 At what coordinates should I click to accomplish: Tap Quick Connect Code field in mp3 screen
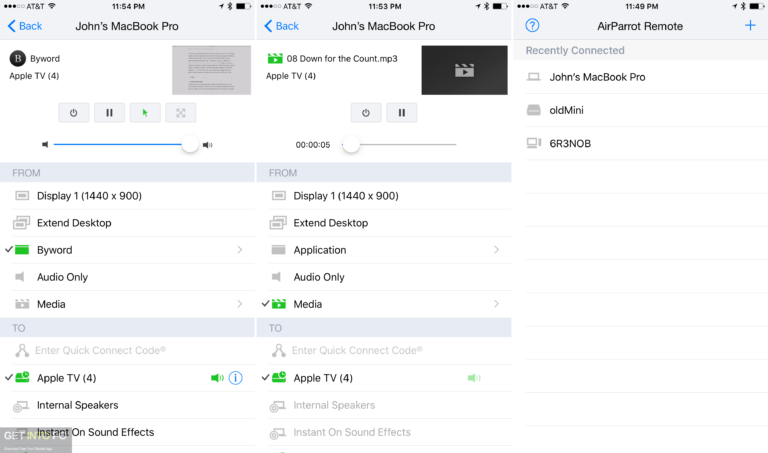[384, 351]
